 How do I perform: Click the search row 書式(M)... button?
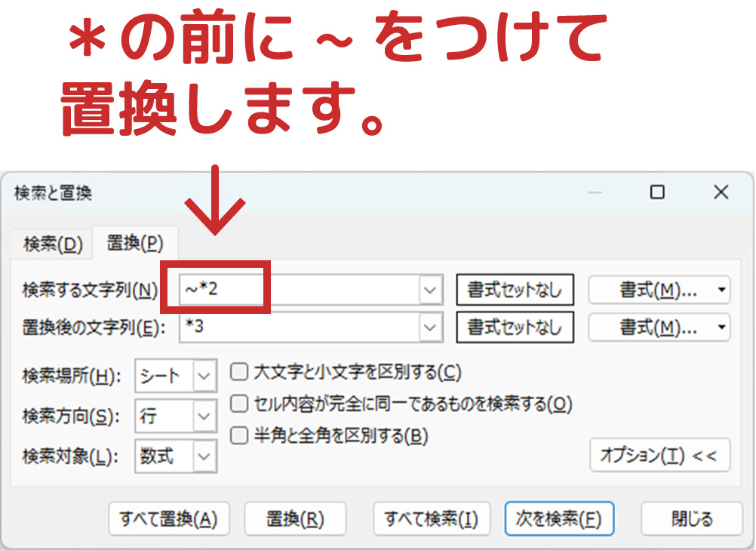click(x=649, y=290)
